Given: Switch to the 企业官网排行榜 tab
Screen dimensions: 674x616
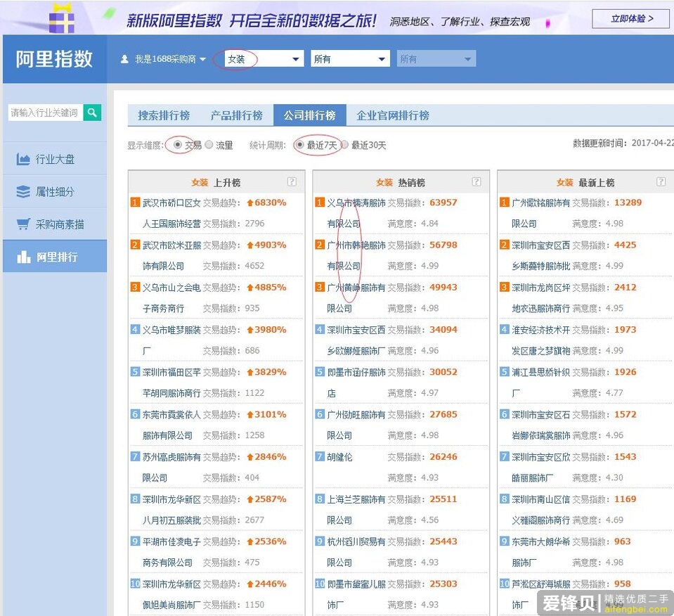Looking at the screenshot, I should pos(392,115).
